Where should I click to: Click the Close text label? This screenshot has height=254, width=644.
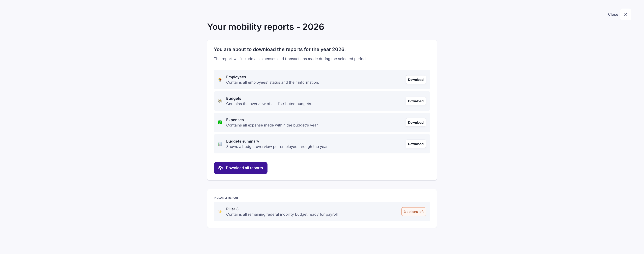pos(613,14)
